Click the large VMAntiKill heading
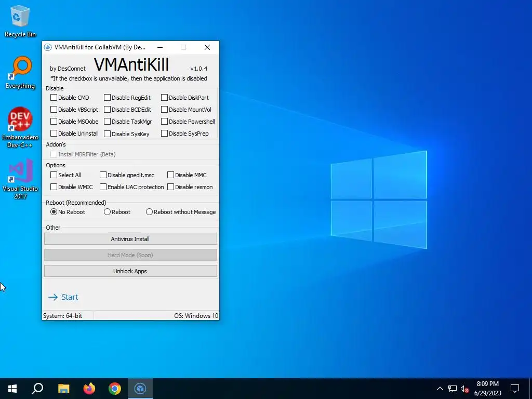The height and width of the screenshot is (399, 532). [131, 64]
